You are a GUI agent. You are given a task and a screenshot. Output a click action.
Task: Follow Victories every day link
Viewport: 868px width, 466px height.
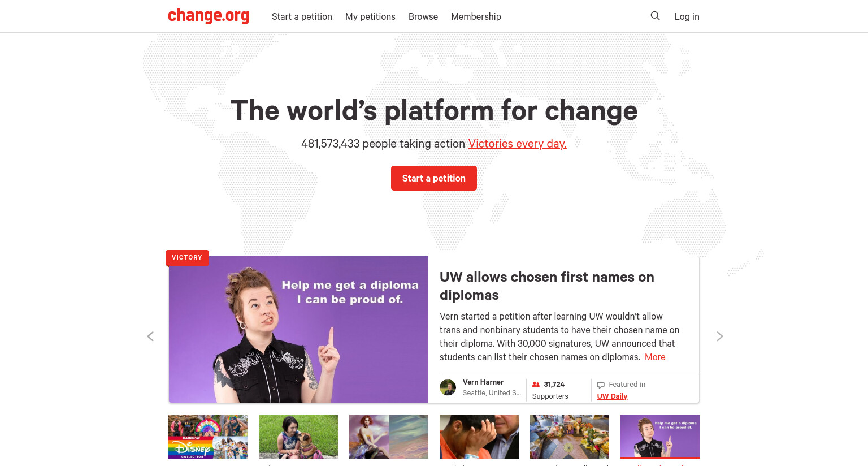point(517,144)
